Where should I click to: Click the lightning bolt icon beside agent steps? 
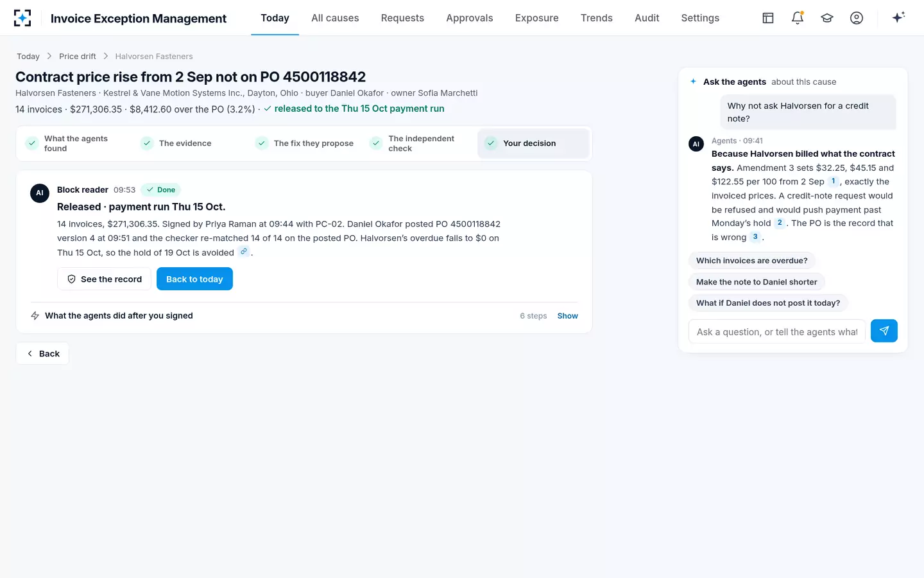(x=35, y=316)
